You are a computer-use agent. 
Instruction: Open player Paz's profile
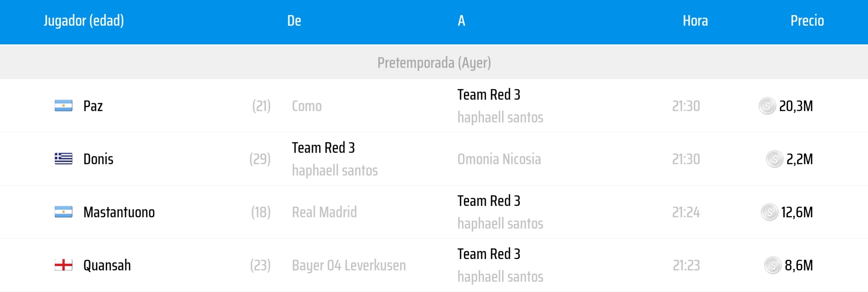[93, 106]
